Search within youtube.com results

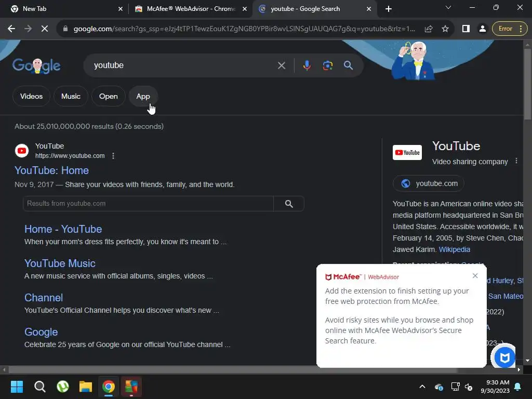click(x=289, y=204)
